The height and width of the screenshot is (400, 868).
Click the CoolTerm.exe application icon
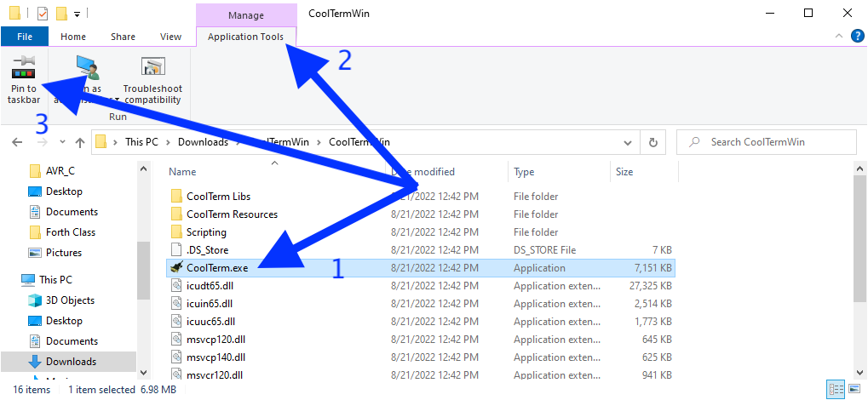tap(176, 268)
